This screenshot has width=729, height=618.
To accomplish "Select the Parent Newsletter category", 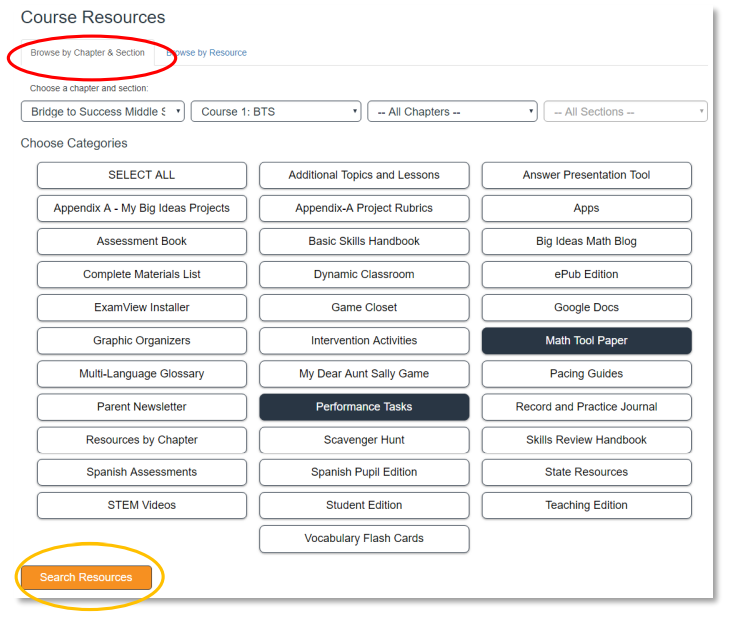I will (142, 407).
